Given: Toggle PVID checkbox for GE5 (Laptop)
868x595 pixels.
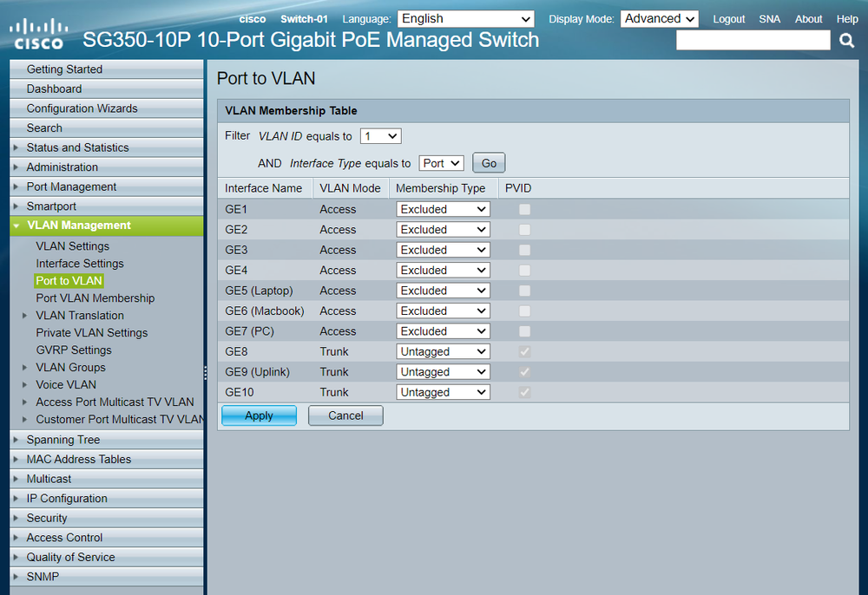Looking at the screenshot, I should (x=524, y=291).
